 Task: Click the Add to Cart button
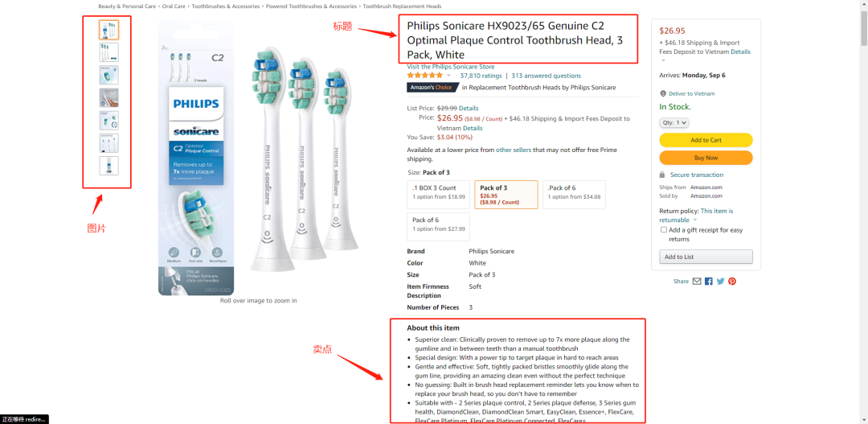coord(706,140)
